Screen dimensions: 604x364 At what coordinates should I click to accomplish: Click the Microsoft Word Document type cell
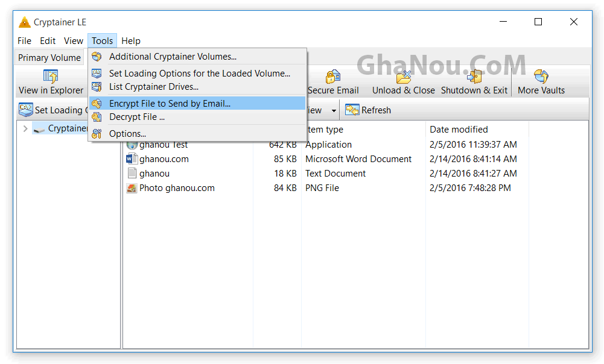[x=358, y=159]
